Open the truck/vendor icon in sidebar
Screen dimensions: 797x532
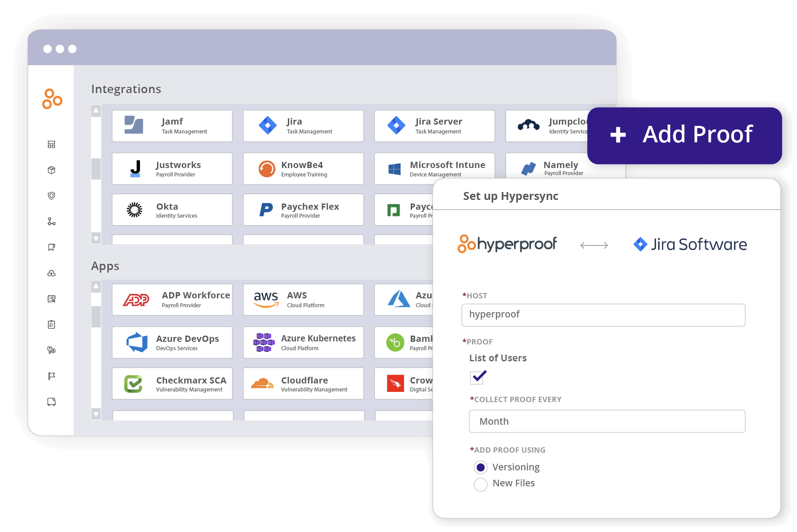click(x=51, y=402)
